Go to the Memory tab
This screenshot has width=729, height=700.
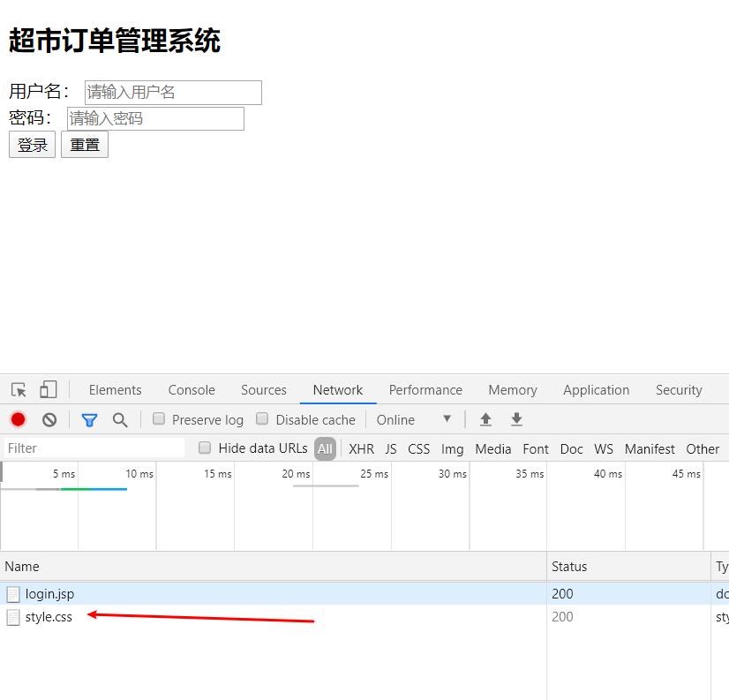513,390
